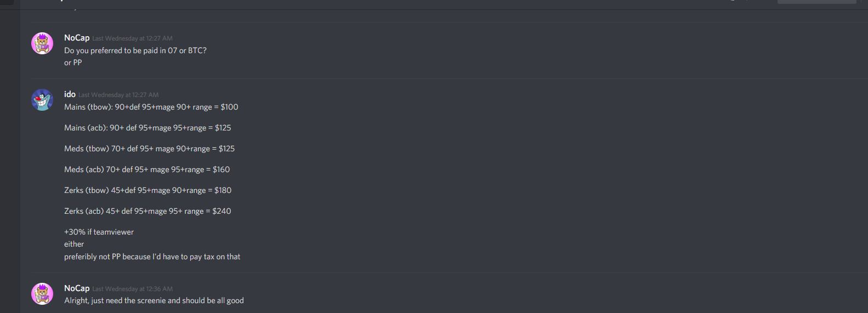Click the Meds (tbow) $125 price line
This screenshot has width=868, height=313.
click(149, 149)
